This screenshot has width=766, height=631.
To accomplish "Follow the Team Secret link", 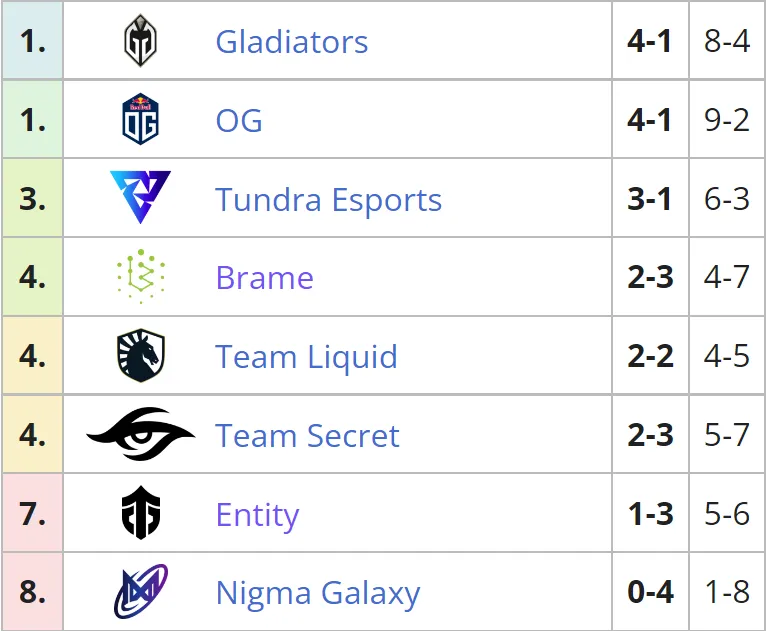I will (x=307, y=436).
